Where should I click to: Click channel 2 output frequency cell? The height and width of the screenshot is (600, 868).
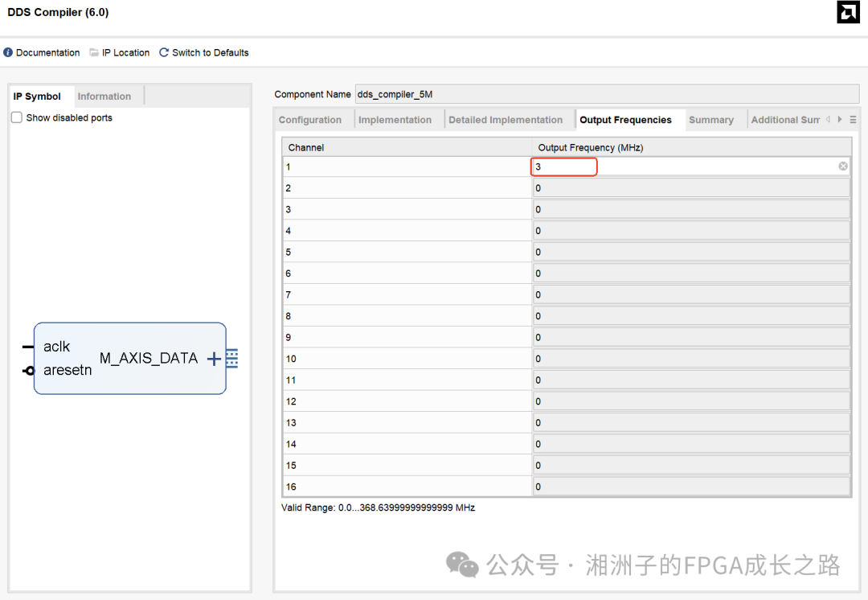pyautogui.click(x=691, y=188)
